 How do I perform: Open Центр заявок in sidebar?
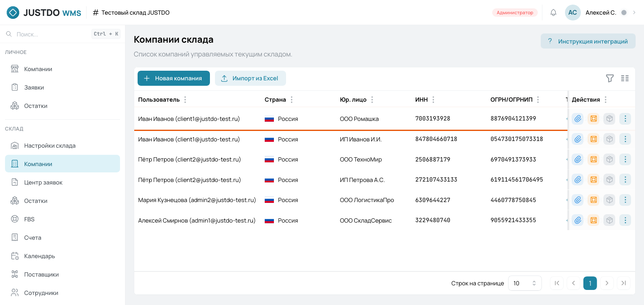tap(62, 182)
